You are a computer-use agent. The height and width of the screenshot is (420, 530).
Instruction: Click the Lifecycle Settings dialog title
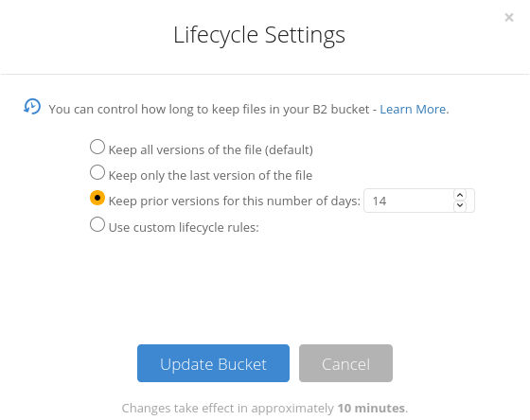tap(259, 35)
